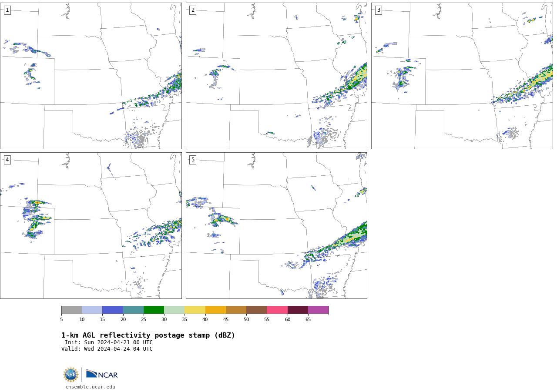Click the 1-km AGL reflectivity title
This screenshot has width=557, height=392.
[148, 335]
